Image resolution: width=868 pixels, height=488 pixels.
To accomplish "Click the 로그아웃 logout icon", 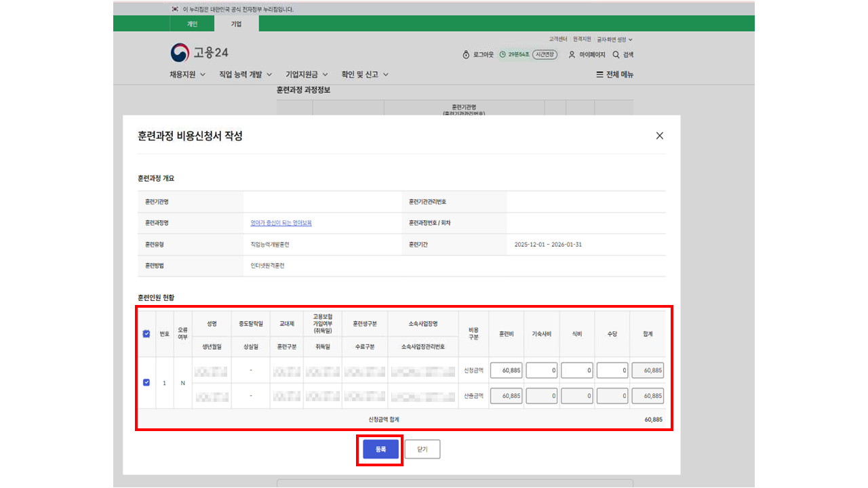I will [466, 55].
